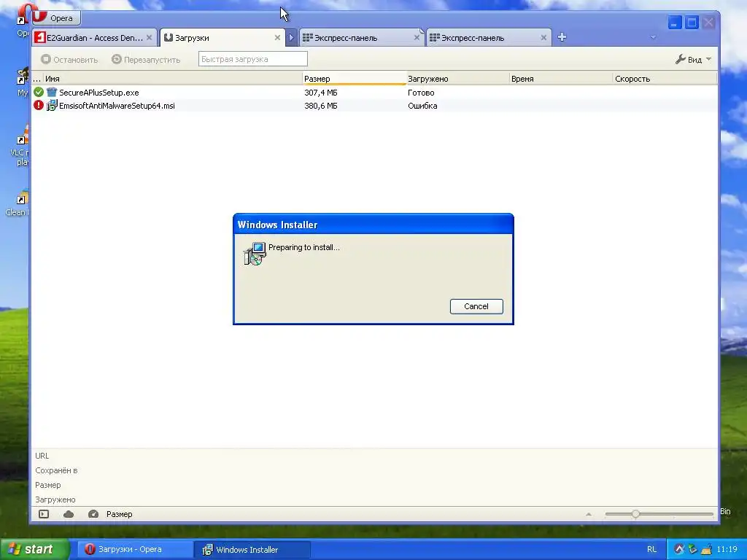The width and height of the screenshot is (747, 560).
Task: Click the Перезапустить button
Action: pyautogui.click(x=146, y=60)
